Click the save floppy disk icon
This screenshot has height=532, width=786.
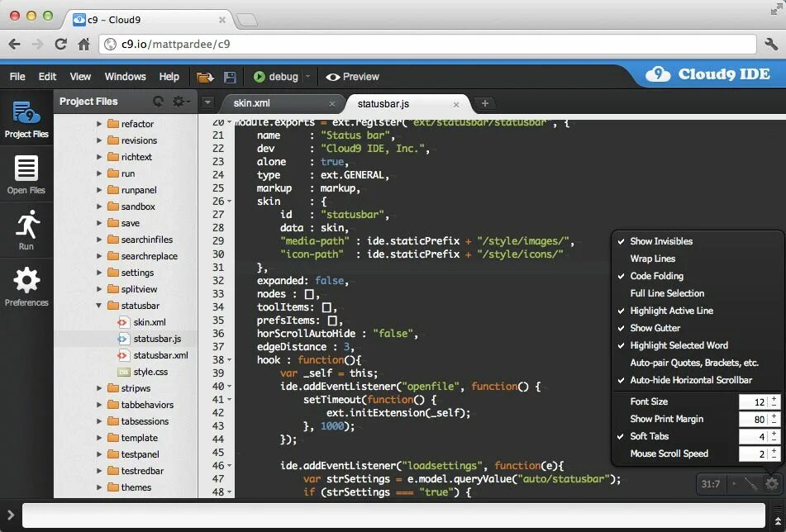tap(230, 77)
